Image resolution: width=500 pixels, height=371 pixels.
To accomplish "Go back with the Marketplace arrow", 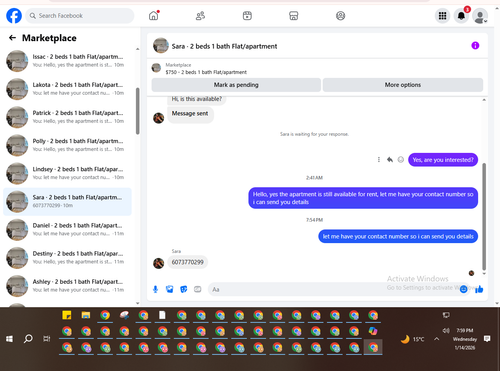I will 12,38.
